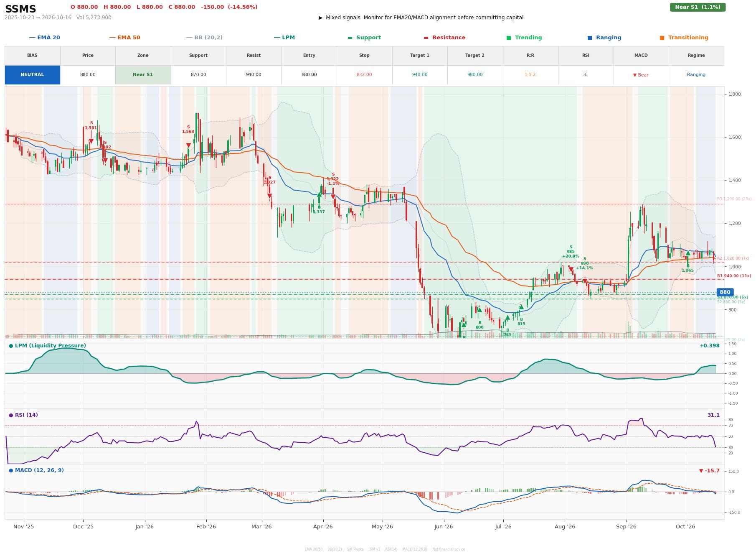The width and height of the screenshot is (756, 556).
Task: Click the green Trending legend swatch
Action: point(509,38)
